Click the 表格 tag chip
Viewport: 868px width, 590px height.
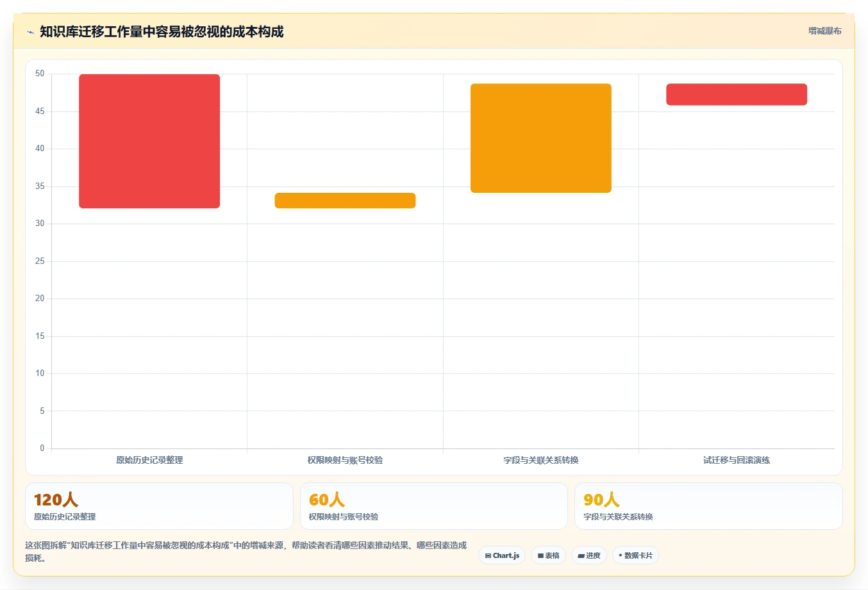point(548,555)
